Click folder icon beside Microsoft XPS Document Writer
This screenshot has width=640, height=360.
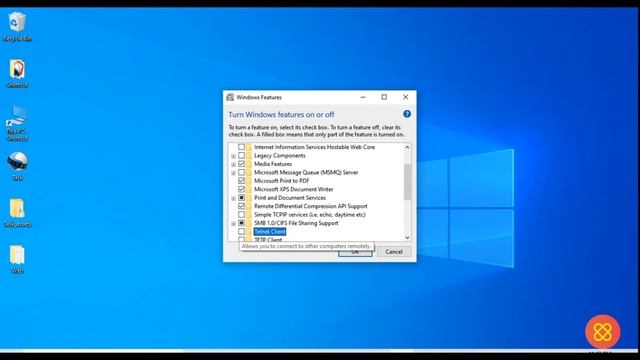tap(249, 189)
